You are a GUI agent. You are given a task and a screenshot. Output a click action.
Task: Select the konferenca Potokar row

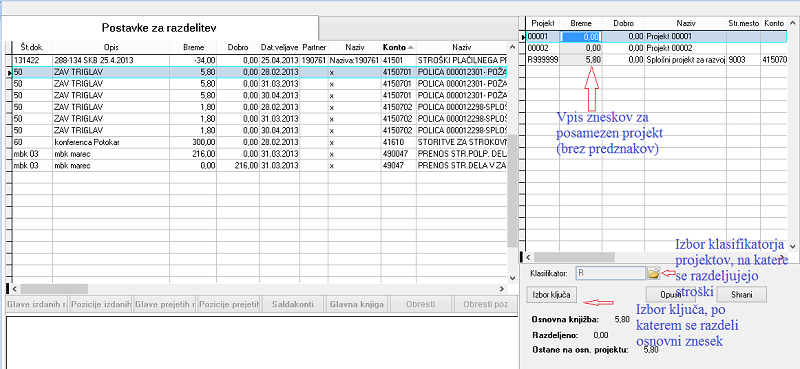[x=259, y=143]
